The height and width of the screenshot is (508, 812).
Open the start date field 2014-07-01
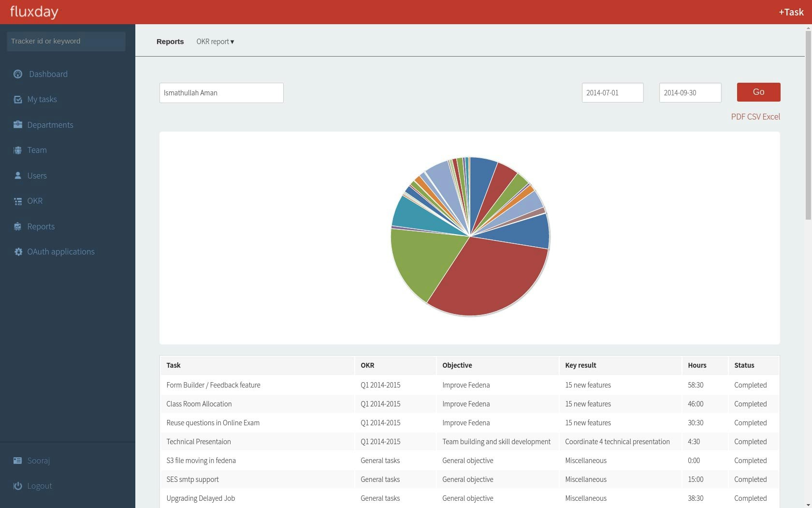(x=612, y=92)
